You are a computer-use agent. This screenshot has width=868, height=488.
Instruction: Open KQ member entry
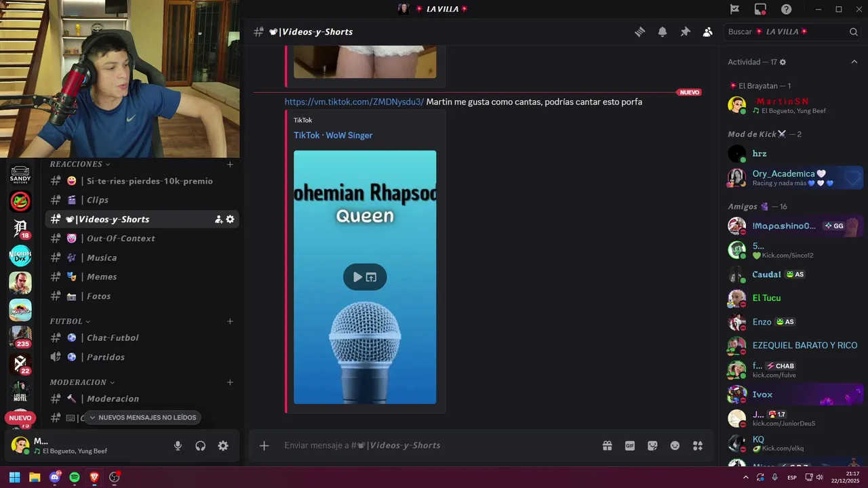(791, 443)
